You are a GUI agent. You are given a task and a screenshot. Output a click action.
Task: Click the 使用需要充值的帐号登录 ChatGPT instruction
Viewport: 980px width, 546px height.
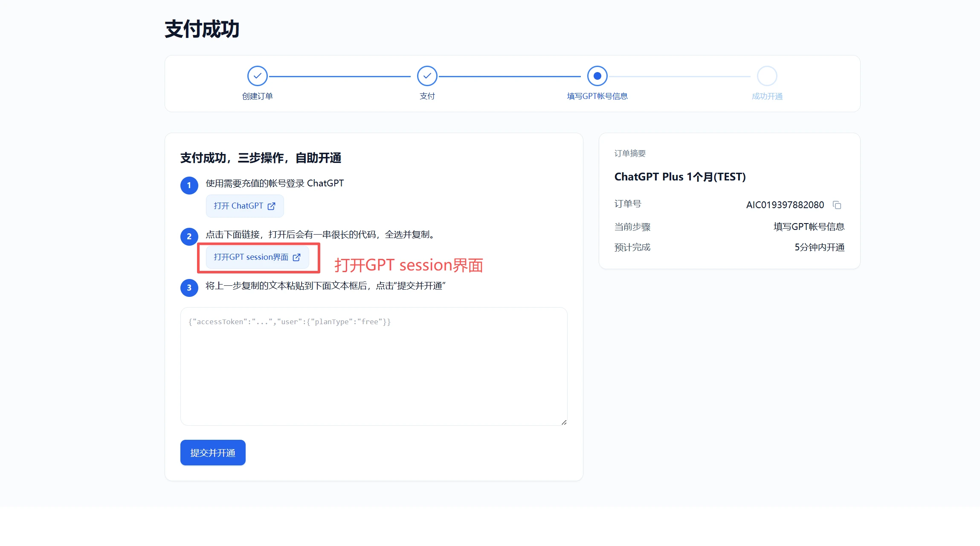click(275, 183)
